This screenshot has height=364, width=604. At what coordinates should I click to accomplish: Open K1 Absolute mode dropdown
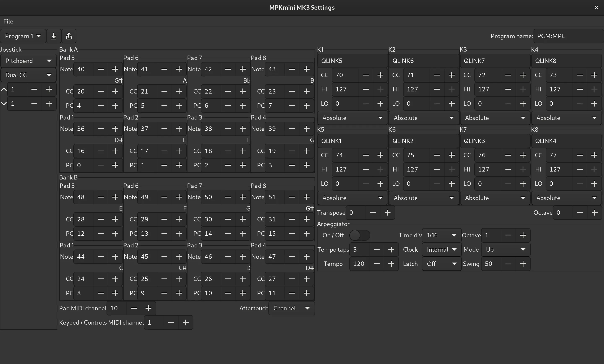pyautogui.click(x=353, y=118)
